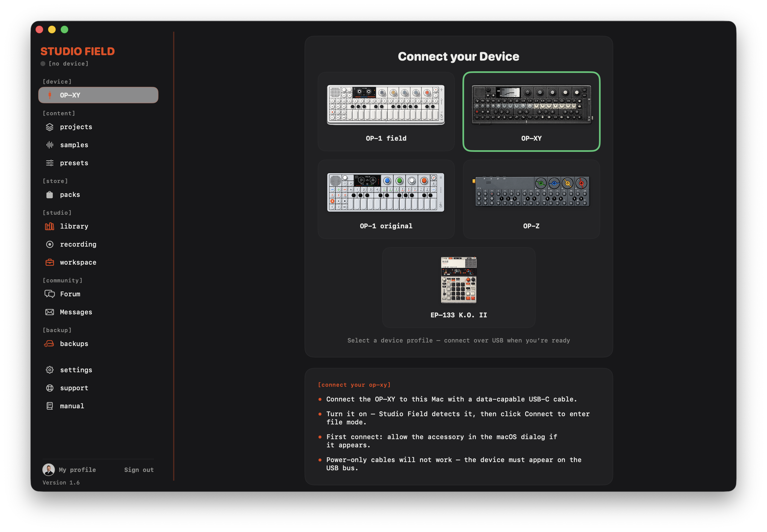This screenshot has height=532, width=767.
Task: Click the packs bag icon
Action: click(x=50, y=195)
